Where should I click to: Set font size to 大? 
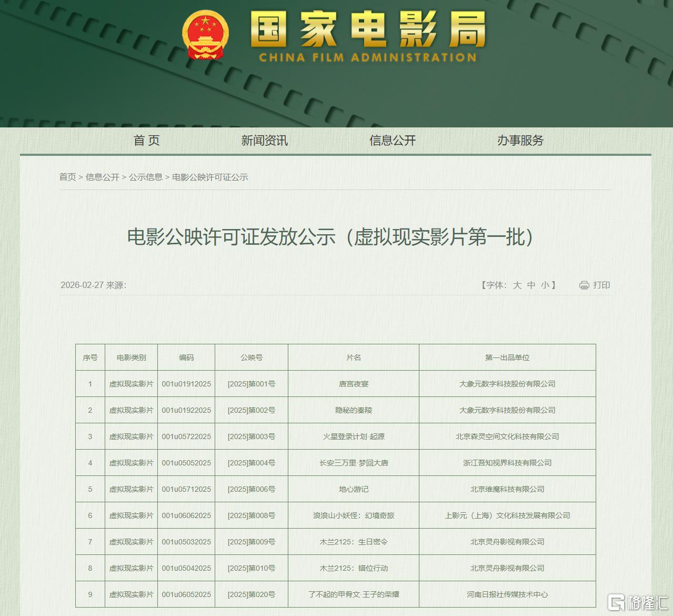(x=517, y=285)
